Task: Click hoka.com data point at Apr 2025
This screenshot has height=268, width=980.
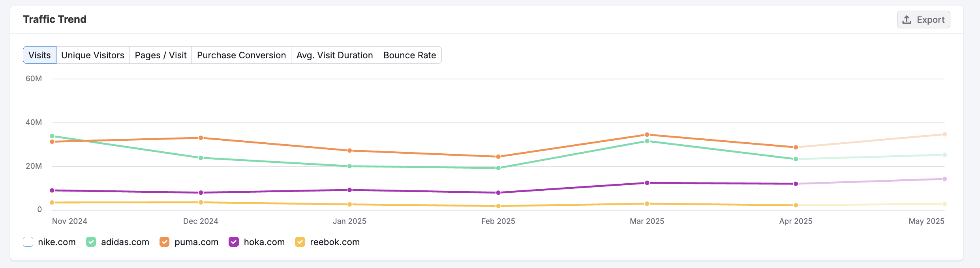Action: click(796, 184)
